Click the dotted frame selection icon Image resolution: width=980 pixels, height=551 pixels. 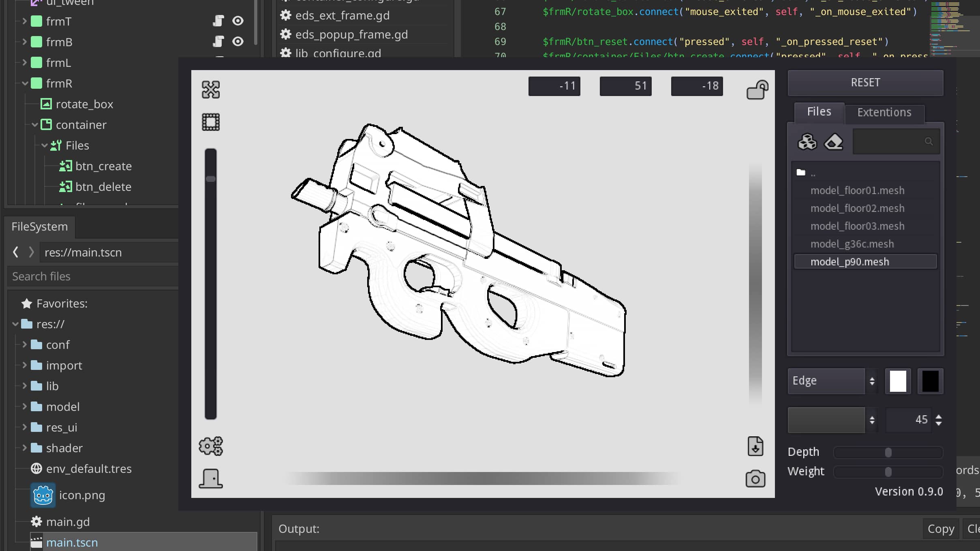click(211, 122)
